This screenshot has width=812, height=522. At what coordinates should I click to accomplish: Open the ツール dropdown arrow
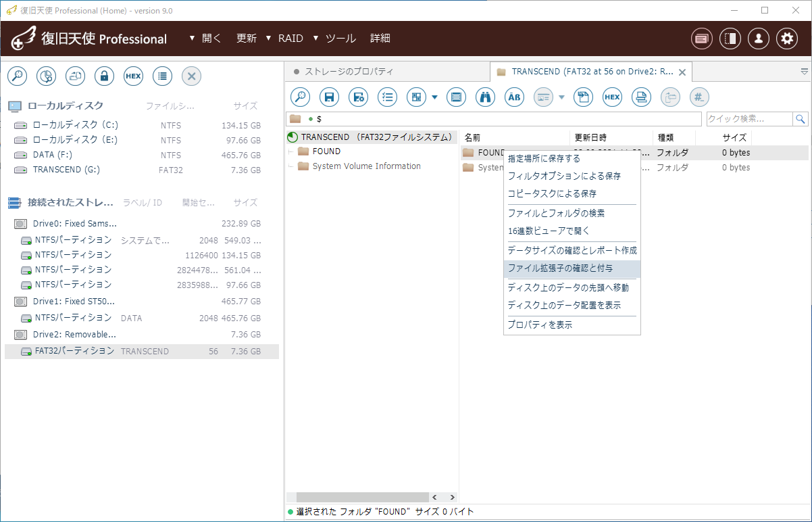pyautogui.click(x=315, y=38)
